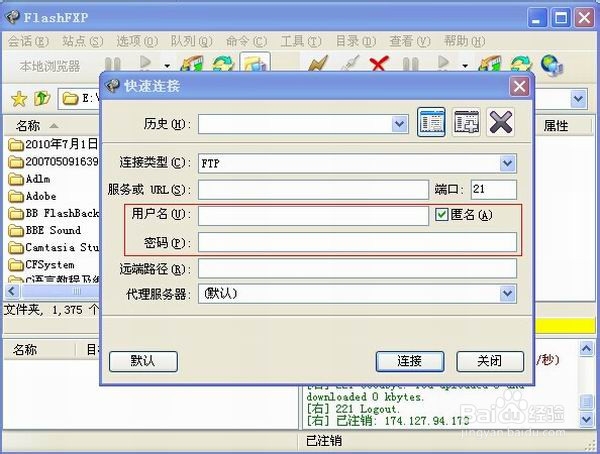Select the BB FlashBack folder
The image size is (600, 454).
(54, 213)
